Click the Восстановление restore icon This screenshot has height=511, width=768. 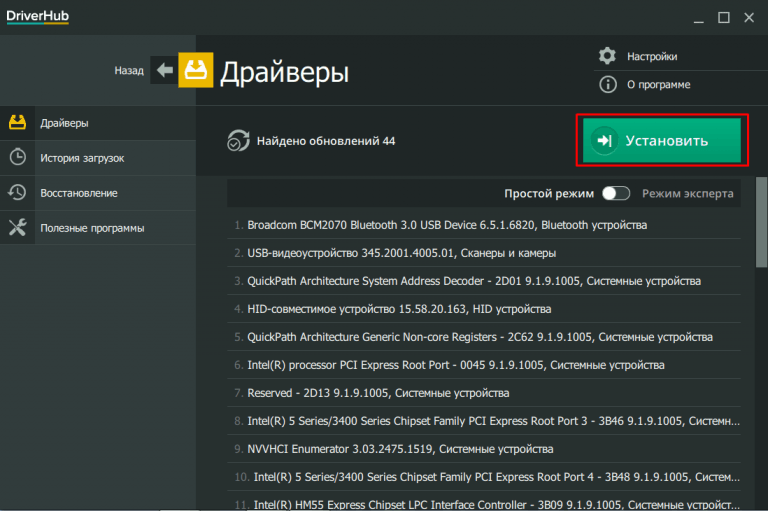(x=17, y=192)
